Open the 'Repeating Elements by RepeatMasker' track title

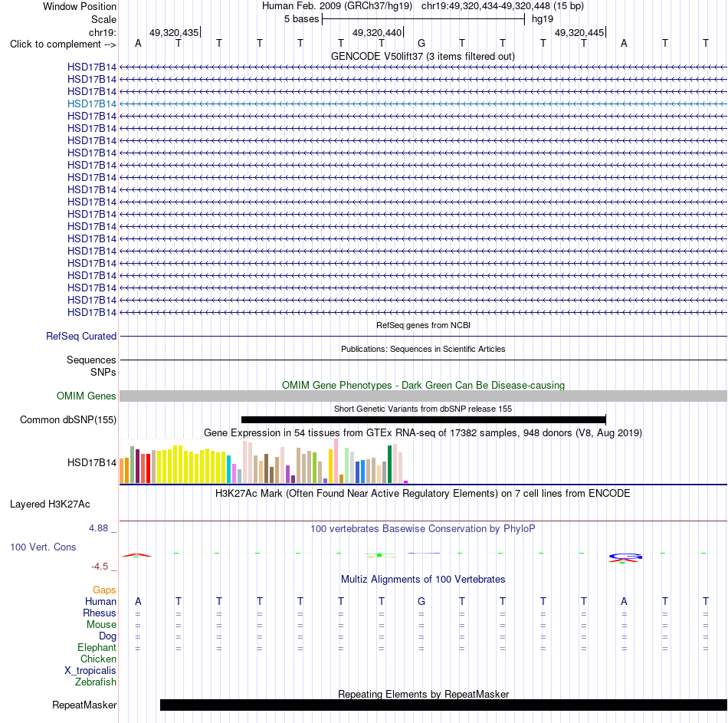click(423, 694)
